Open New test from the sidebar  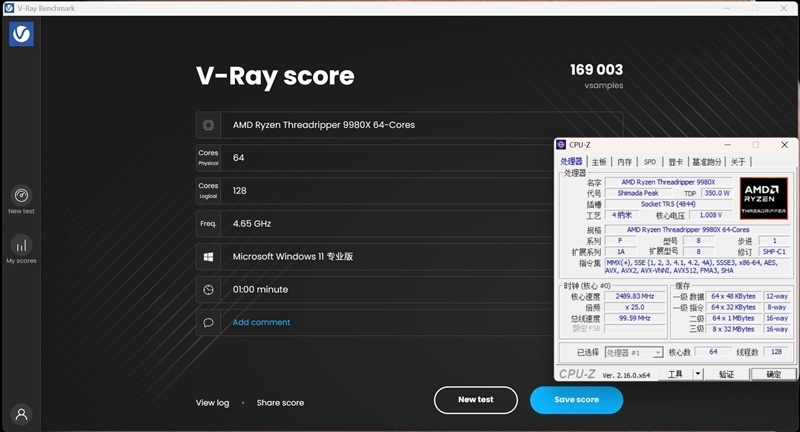pos(22,196)
